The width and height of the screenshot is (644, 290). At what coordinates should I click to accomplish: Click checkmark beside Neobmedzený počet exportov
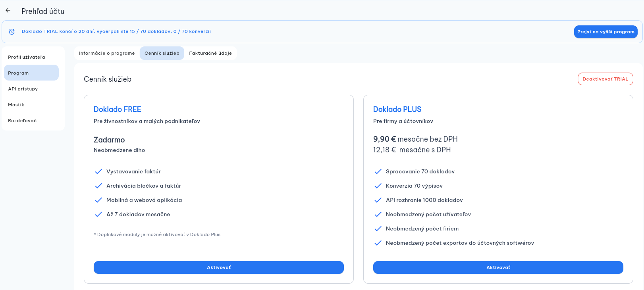(378, 243)
